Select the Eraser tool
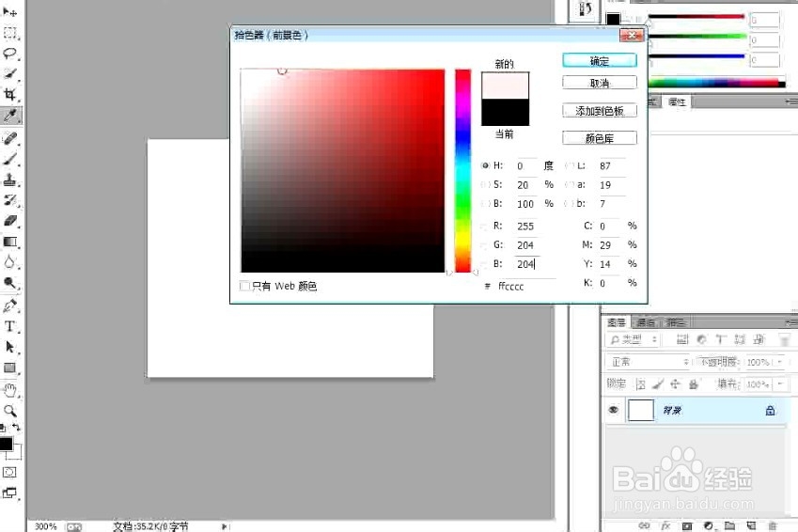The width and height of the screenshot is (798, 532). click(x=9, y=221)
